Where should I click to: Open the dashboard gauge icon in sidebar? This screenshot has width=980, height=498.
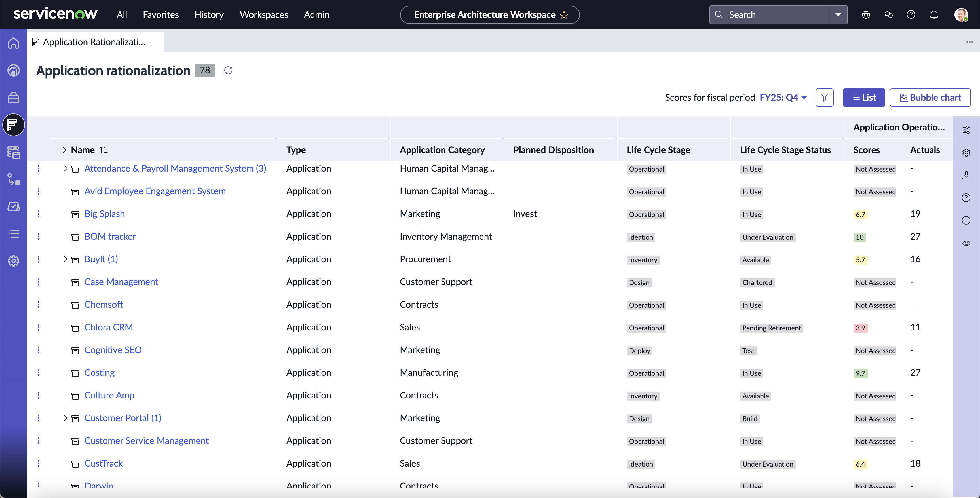pyautogui.click(x=14, y=70)
